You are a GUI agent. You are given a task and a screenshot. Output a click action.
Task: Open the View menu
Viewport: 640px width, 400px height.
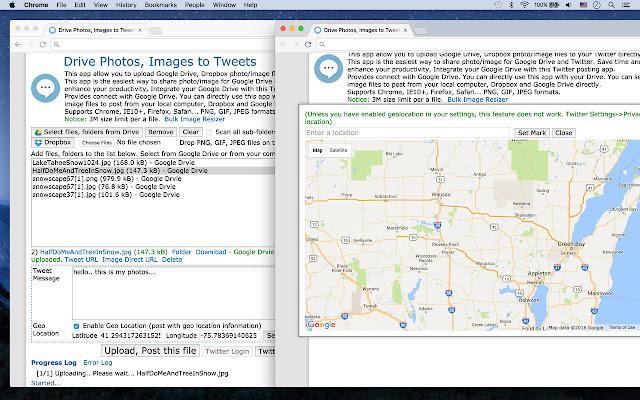click(x=100, y=5)
